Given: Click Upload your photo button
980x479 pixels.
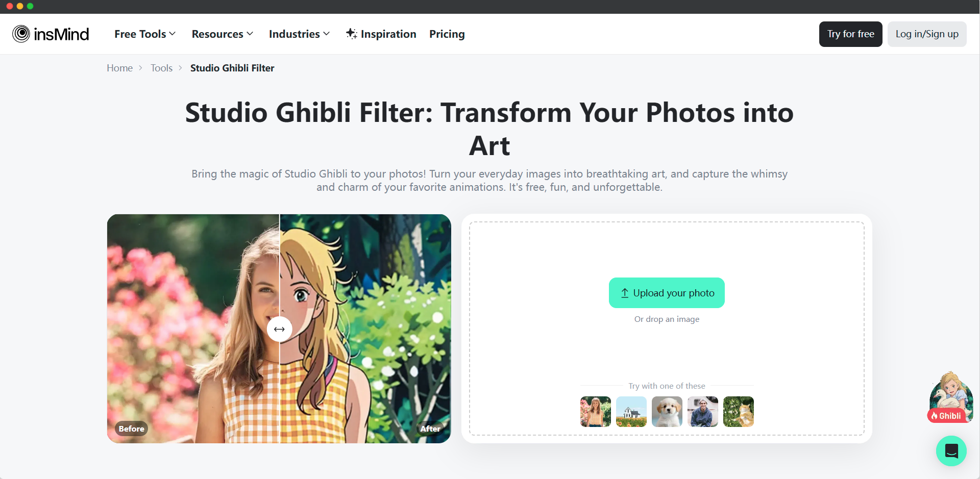Looking at the screenshot, I should pyautogui.click(x=667, y=293).
